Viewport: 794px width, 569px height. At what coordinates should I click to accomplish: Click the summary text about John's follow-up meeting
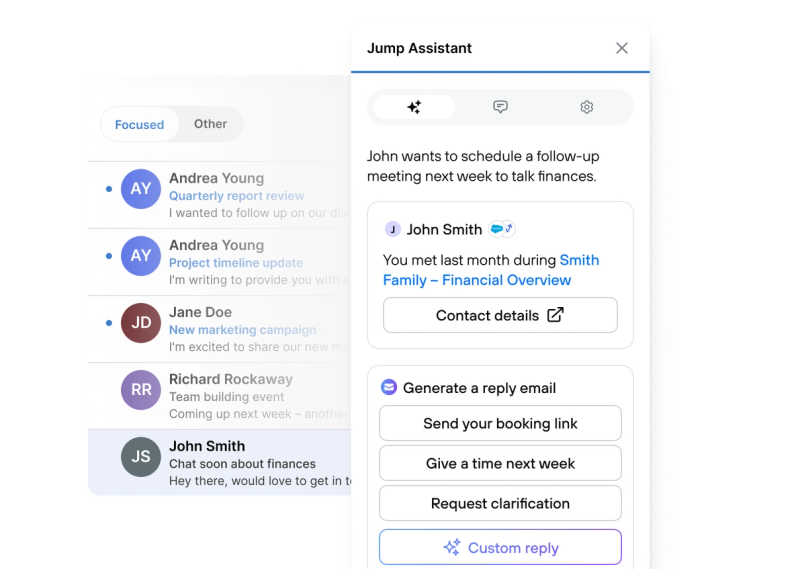pos(483,166)
